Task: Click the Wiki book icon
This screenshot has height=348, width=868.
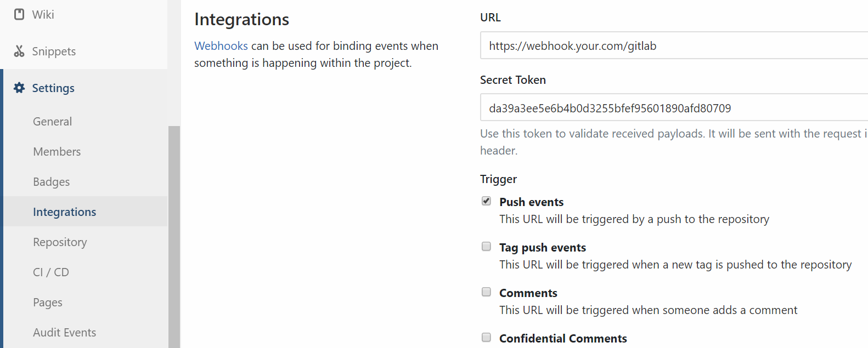Action: (x=19, y=14)
